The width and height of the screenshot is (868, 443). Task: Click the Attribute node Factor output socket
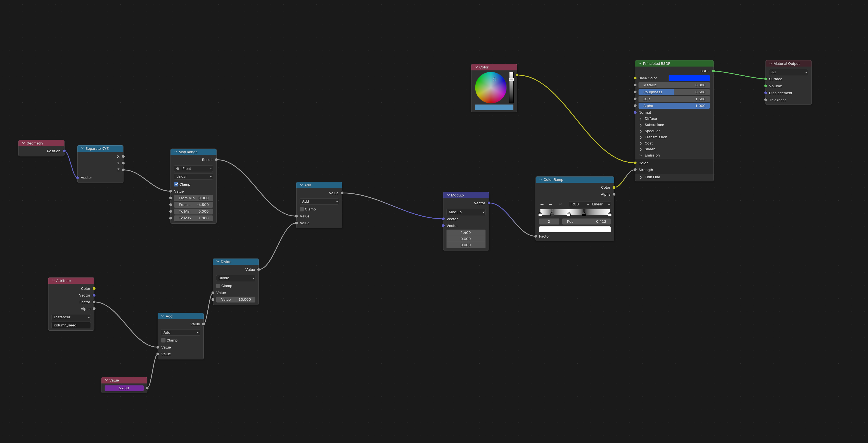[94, 302]
